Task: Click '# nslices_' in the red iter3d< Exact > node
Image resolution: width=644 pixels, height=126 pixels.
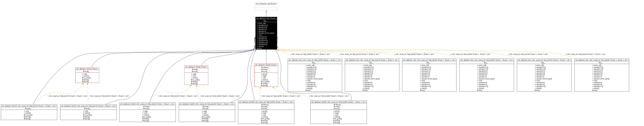Action: click(x=265, y=67)
